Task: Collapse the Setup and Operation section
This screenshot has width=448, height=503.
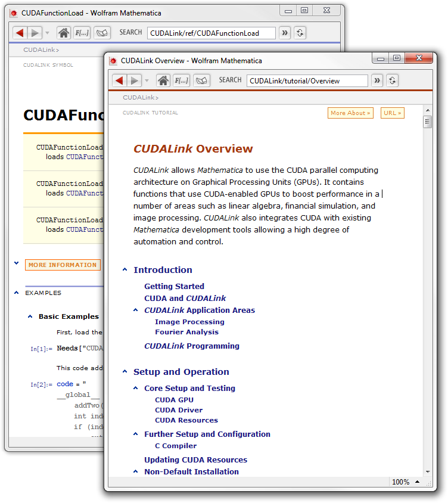Action: (125, 372)
